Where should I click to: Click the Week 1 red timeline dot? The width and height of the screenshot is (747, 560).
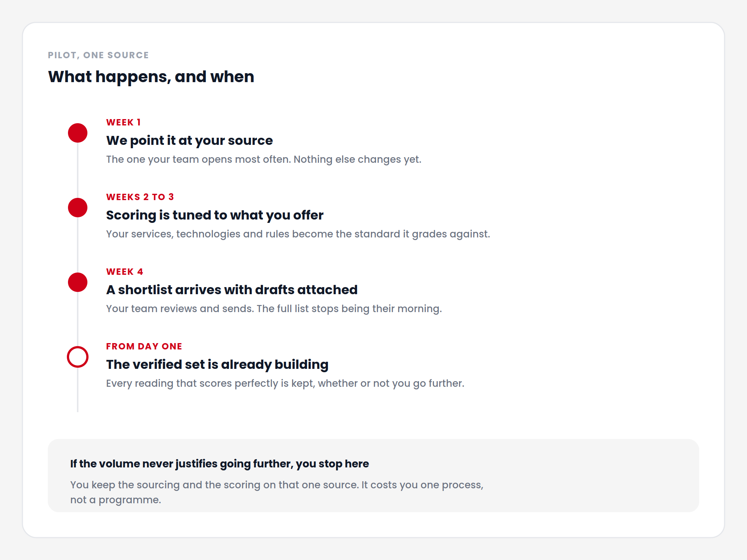(x=78, y=133)
